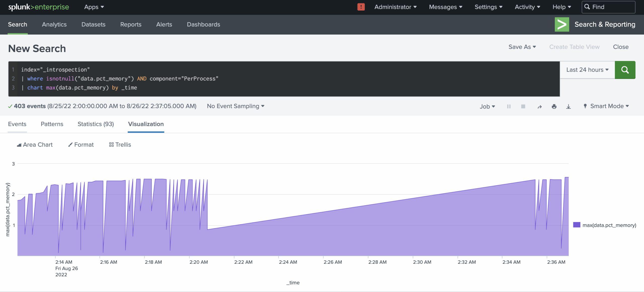Screen dimensions: 644x292
Task: Click the Splunk Search & Reporting app icon
Action: tap(562, 24)
